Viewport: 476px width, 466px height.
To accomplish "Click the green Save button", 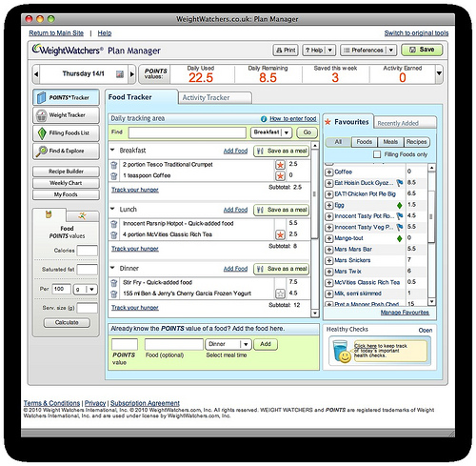I will coord(422,50).
